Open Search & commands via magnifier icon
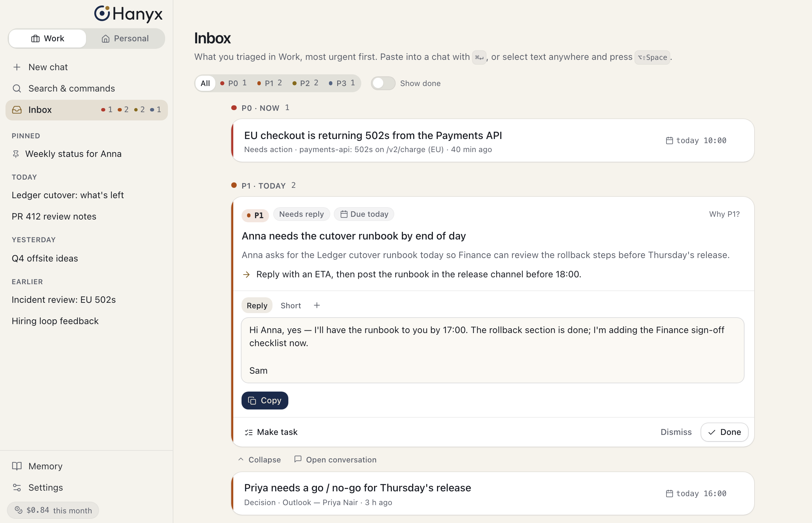 pos(17,88)
